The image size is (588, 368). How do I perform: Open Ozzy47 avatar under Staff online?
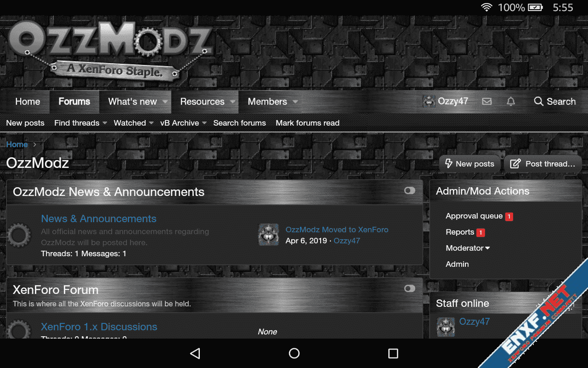pyautogui.click(x=446, y=327)
